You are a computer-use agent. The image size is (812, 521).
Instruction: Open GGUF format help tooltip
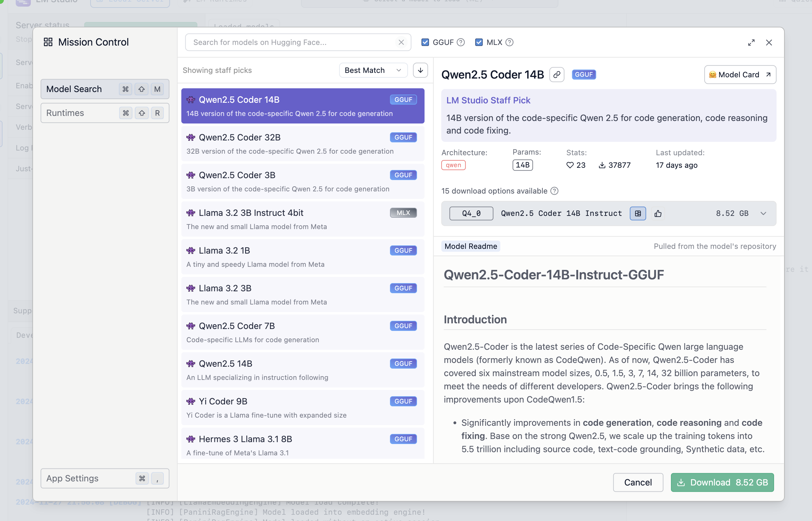(461, 42)
